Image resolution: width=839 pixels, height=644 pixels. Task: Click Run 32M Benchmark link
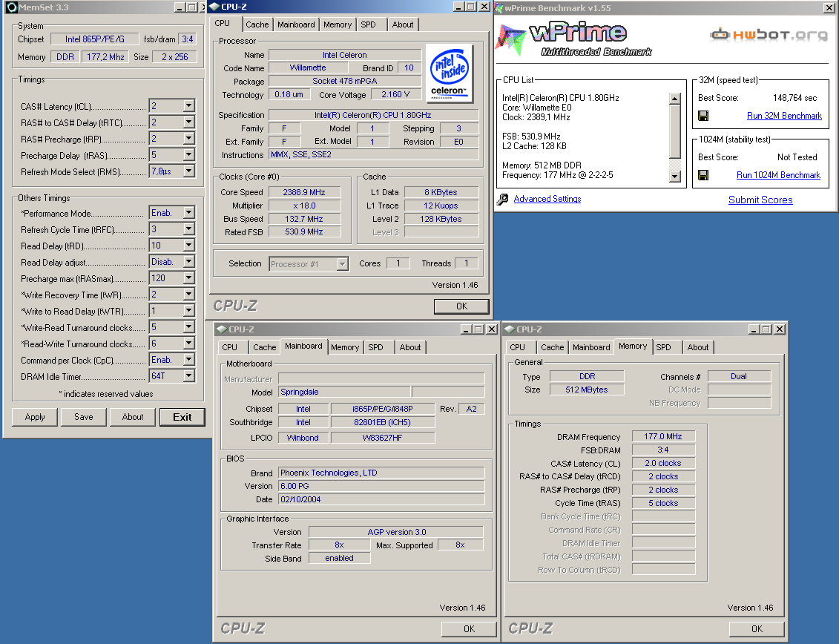tap(784, 116)
